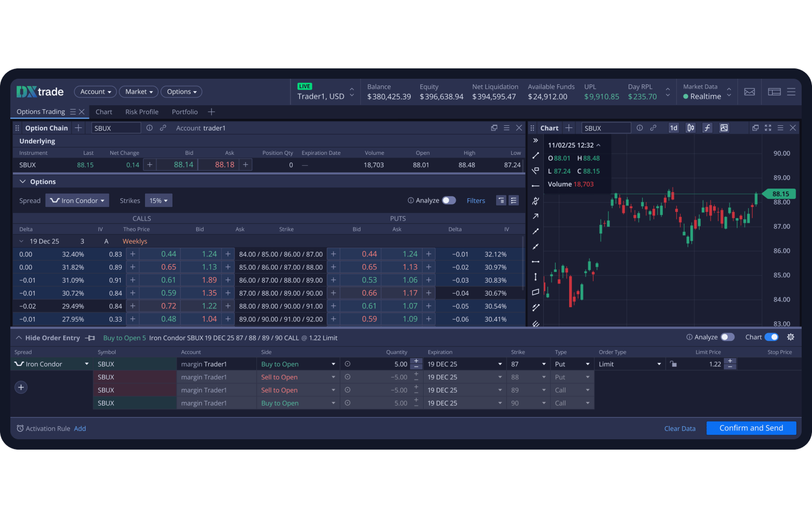
Task: Select the arrow drawing tool
Action: [535, 216]
